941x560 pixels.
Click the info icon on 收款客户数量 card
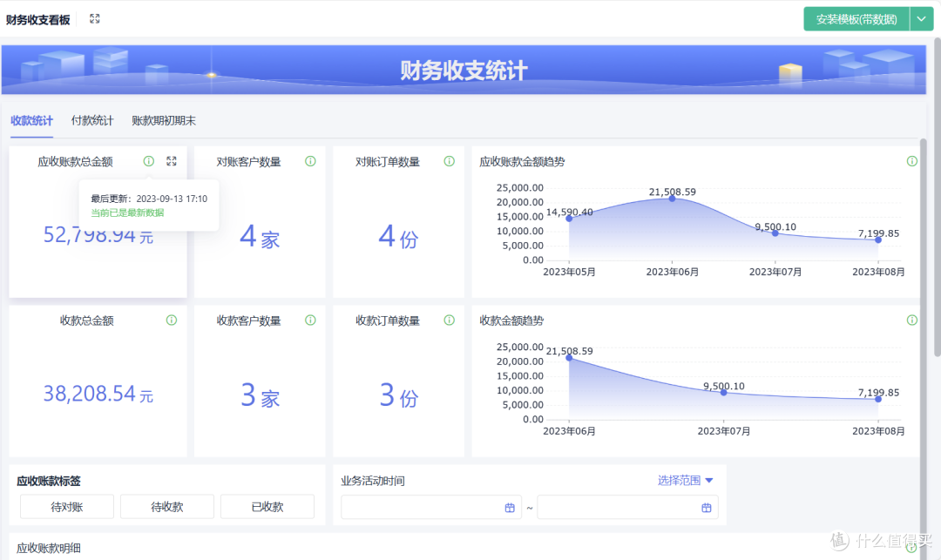tap(310, 320)
